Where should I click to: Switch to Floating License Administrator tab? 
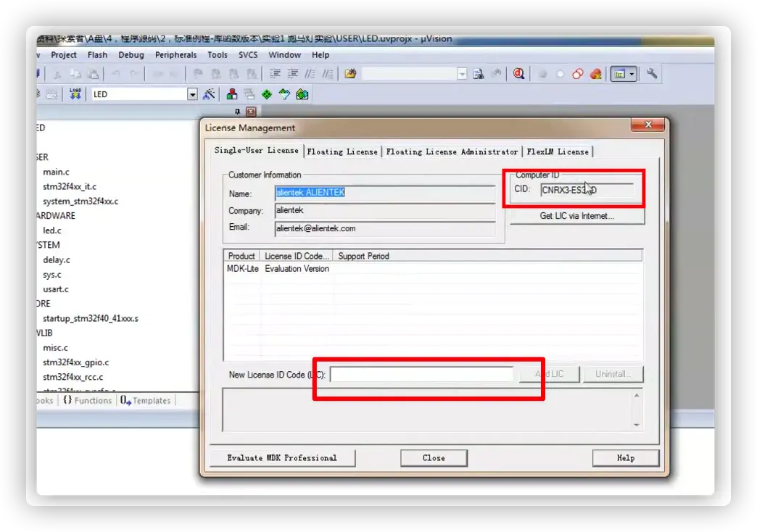[x=452, y=151]
